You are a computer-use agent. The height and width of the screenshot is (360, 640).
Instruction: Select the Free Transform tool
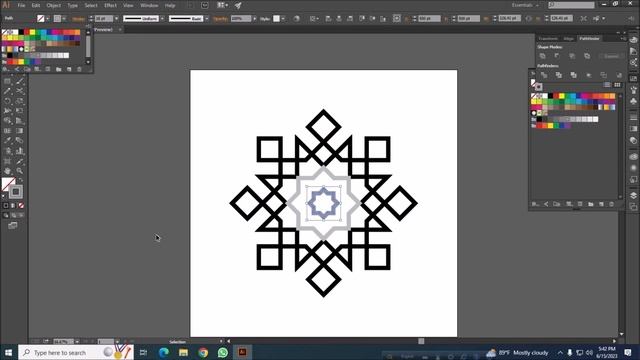click(x=20, y=111)
